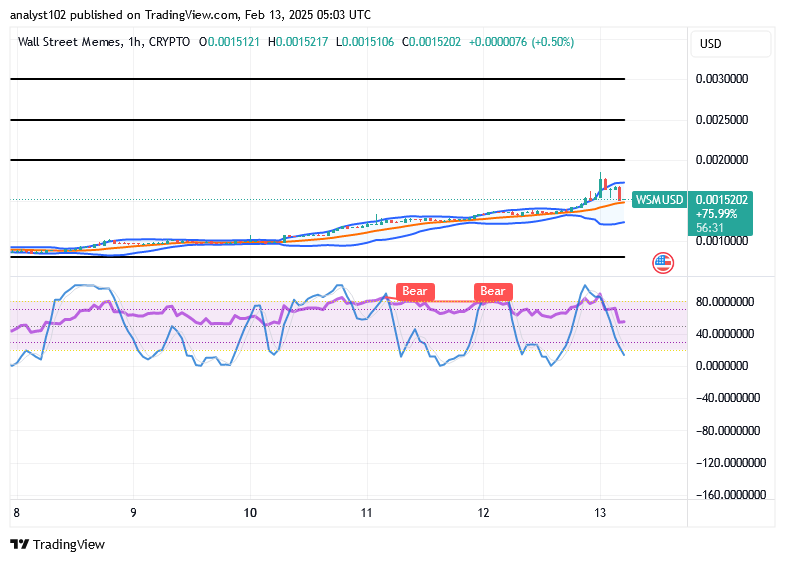Click the Low value 0.0015106

click(368, 42)
